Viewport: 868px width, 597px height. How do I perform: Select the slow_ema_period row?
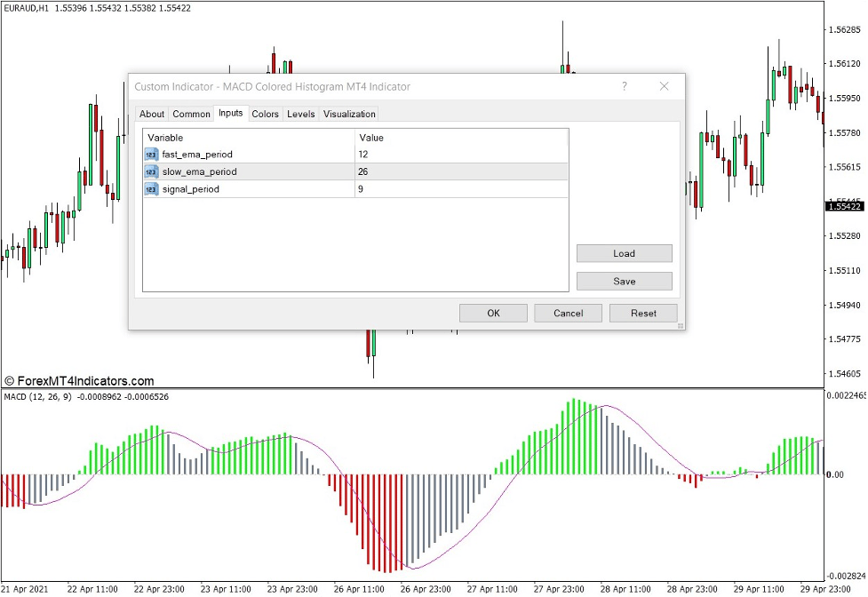[x=267, y=171]
